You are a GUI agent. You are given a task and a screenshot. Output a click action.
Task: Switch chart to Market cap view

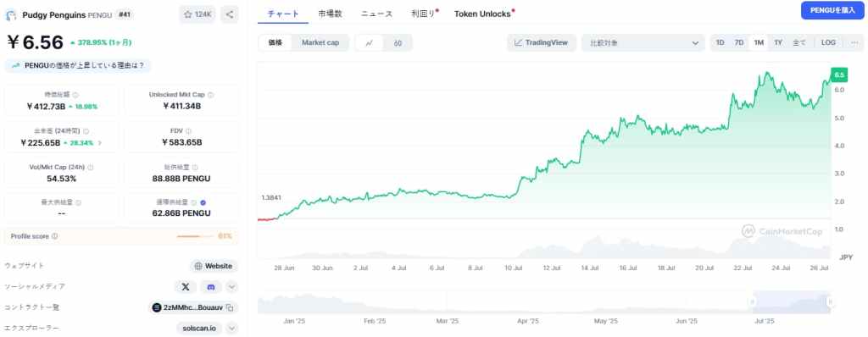coord(320,42)
